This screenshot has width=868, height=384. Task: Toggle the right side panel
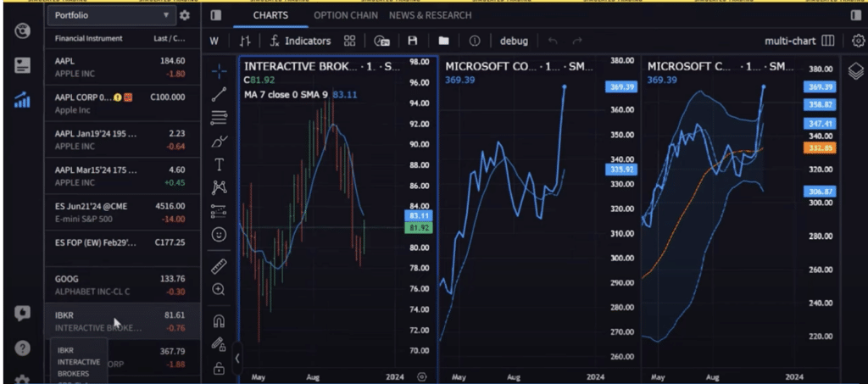point(856,15)
